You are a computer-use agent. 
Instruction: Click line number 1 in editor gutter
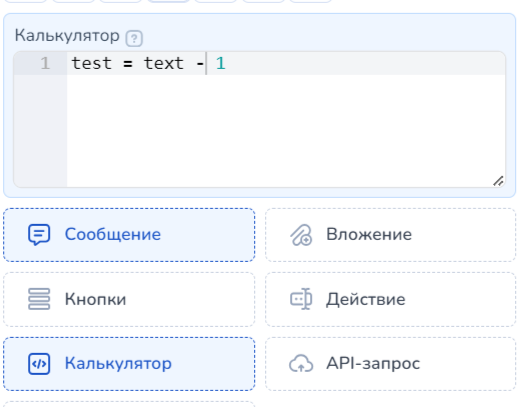45,63
